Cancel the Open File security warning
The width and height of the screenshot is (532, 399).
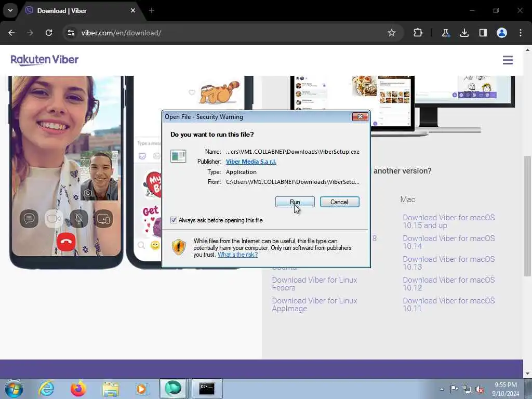[x=339, y=202]
